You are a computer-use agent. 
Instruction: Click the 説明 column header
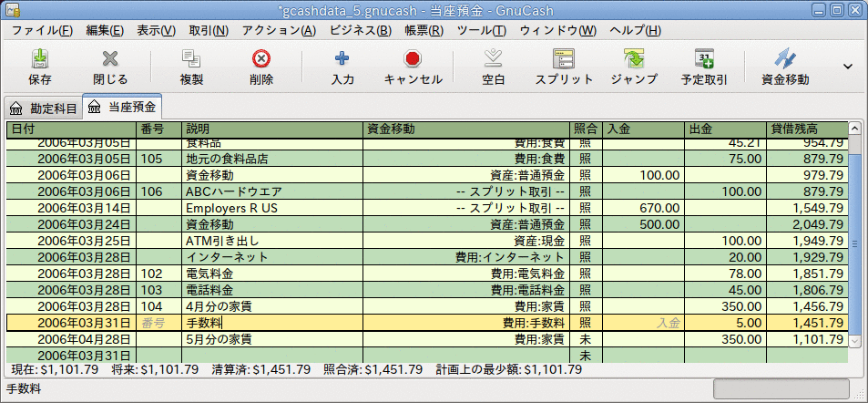coord(271,129)
